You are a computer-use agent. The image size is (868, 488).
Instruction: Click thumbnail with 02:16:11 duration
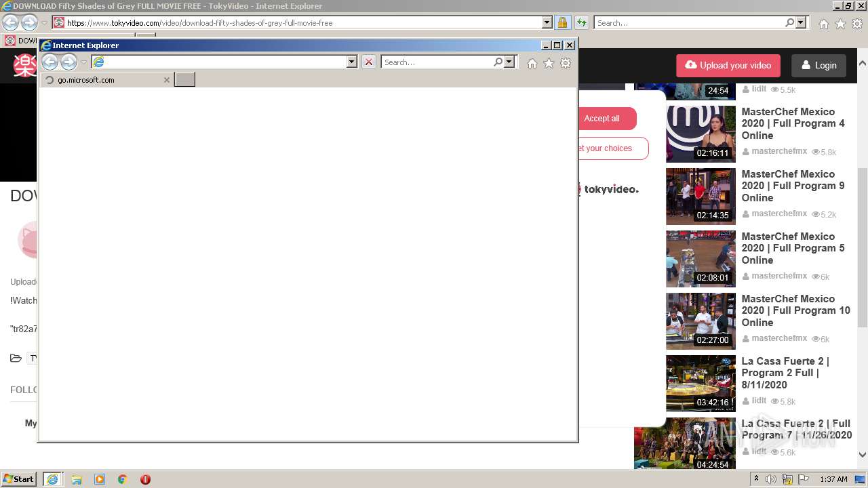point(701,134)
